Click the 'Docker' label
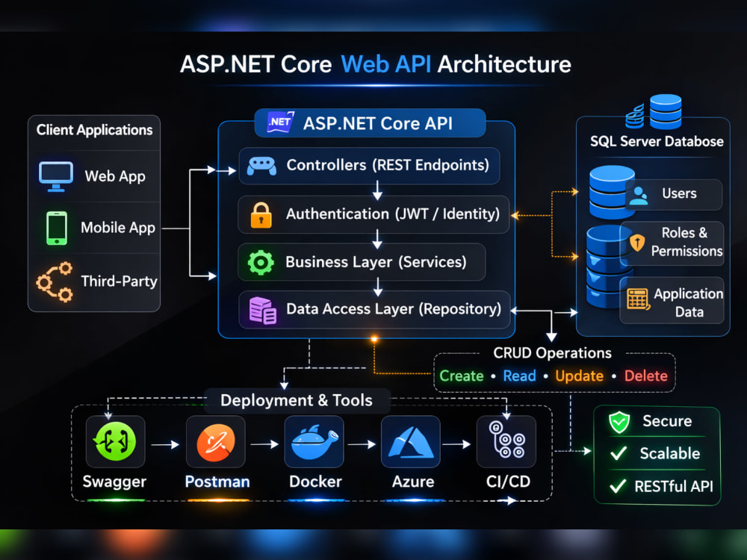Image resolution: width=747 pixels, height=560 pixels. [315, 482]
